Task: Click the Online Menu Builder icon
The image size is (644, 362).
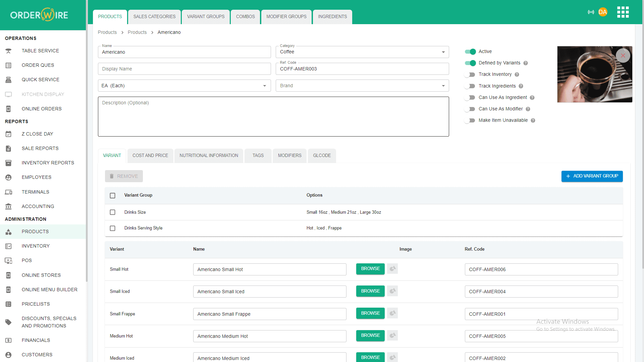Action: point(8,290)
